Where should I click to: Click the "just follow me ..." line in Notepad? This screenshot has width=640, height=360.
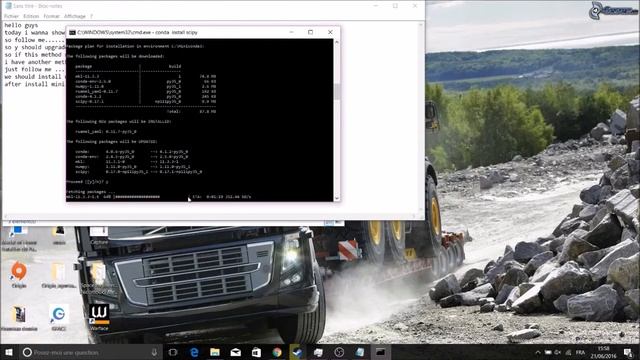point(34,69)
